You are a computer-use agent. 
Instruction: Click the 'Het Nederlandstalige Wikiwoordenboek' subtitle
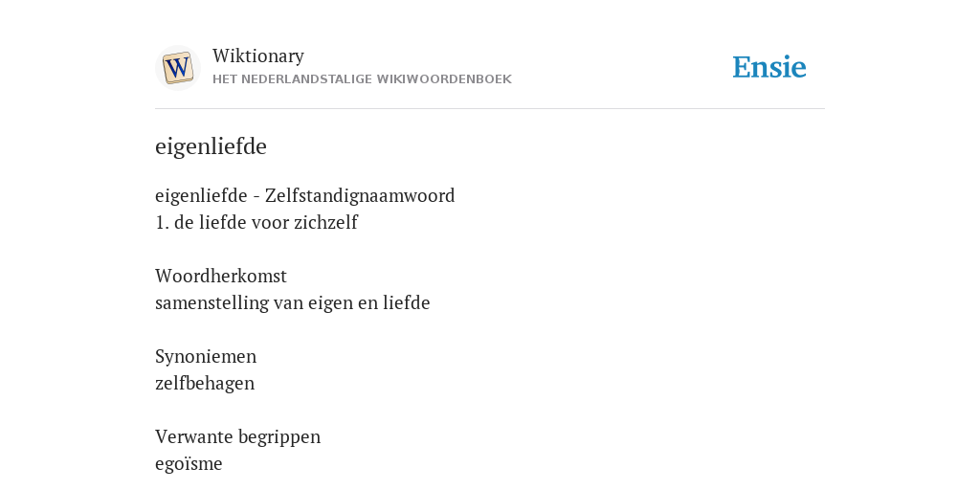362,79
